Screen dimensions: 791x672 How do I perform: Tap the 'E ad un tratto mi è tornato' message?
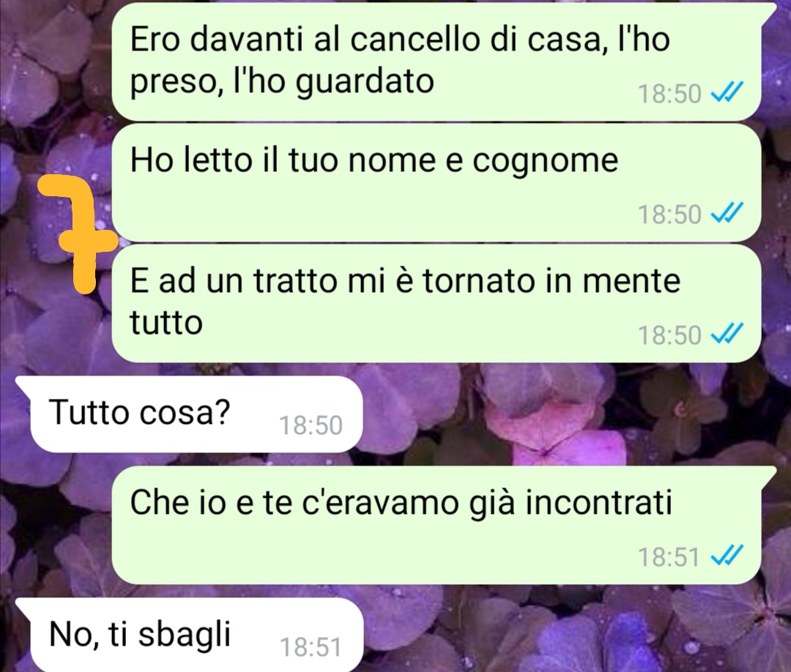pyautogui.click(x=436, y=303)
